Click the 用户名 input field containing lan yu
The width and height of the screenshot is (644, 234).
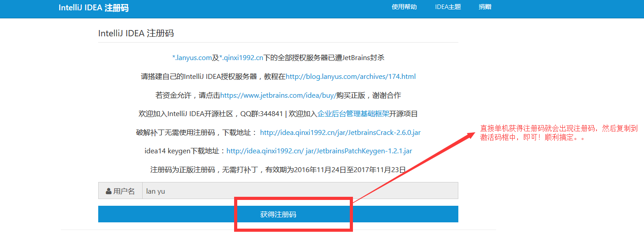click(300, 191)
